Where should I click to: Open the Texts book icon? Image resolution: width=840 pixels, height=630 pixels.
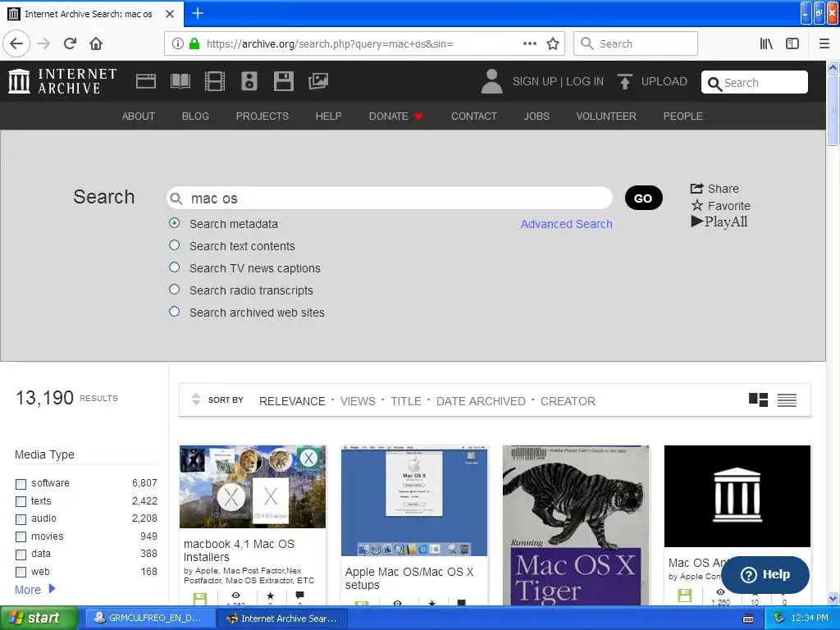pyautogui.click(x=180, y=81)
